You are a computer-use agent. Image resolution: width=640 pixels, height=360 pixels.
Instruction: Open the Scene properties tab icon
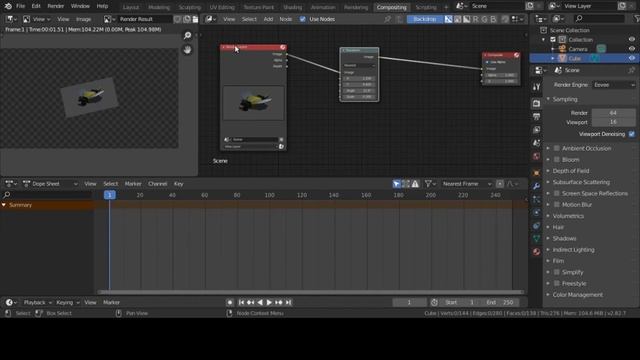(536, 143)
